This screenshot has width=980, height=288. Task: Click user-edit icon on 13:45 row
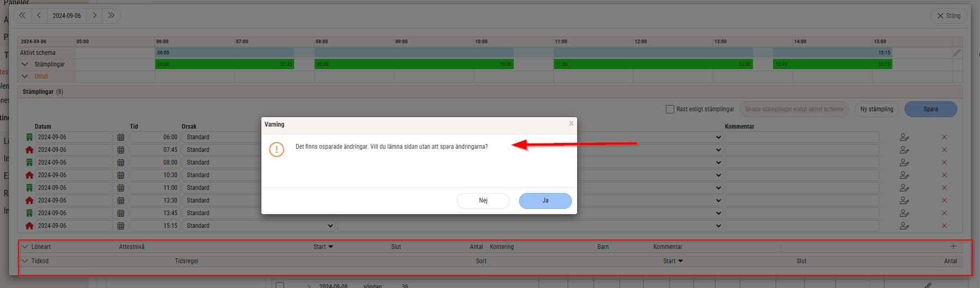904,213
